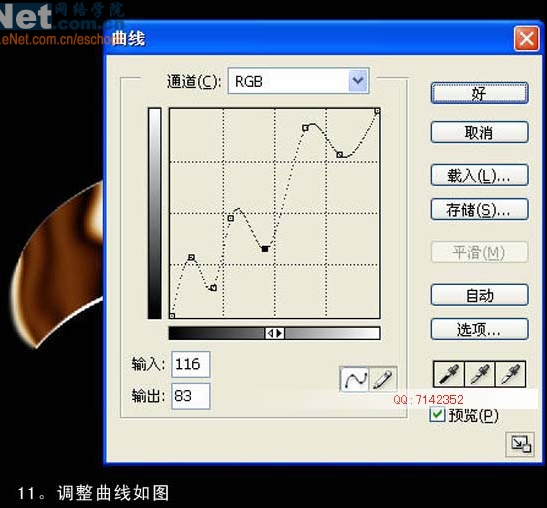547x508 pixels.
Task: Click the 取消 cancel button
Action: click(480, 132)
